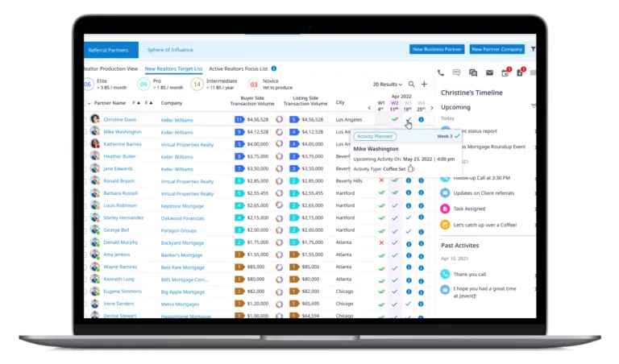Click the red X mark in Donald Murphy row
619x364 pixels.
tap(381, 242)
